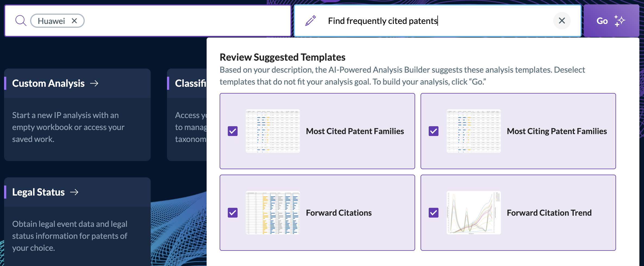Uncheck Most Cited Patent Families
Image resolution: width=644 pixels, height=266 pixels.
click(x=233, y=131)
